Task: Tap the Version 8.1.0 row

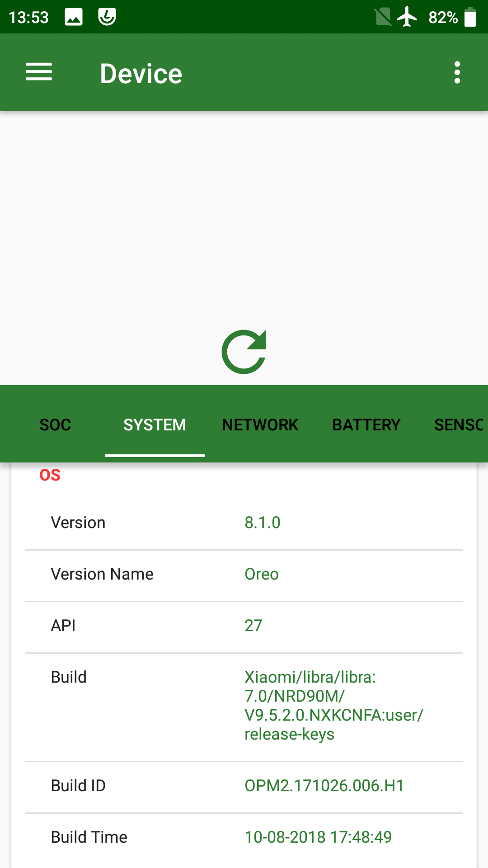Action: tap(244, 523)
